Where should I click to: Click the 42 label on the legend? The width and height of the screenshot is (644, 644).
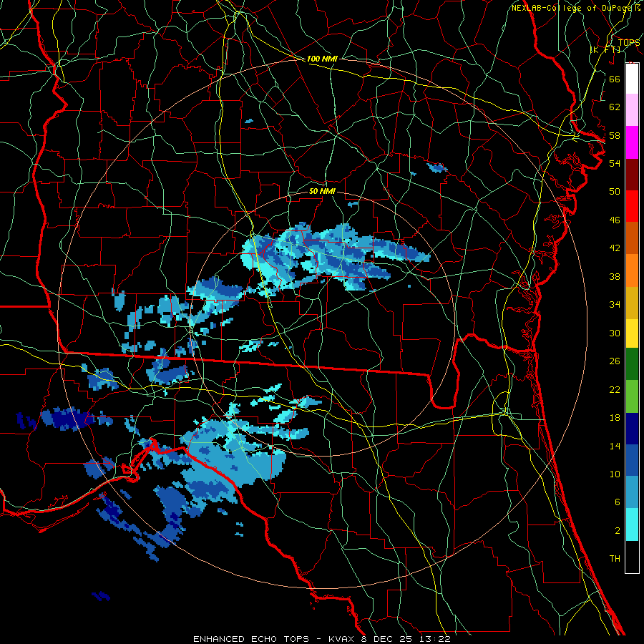tap(615, 248)
